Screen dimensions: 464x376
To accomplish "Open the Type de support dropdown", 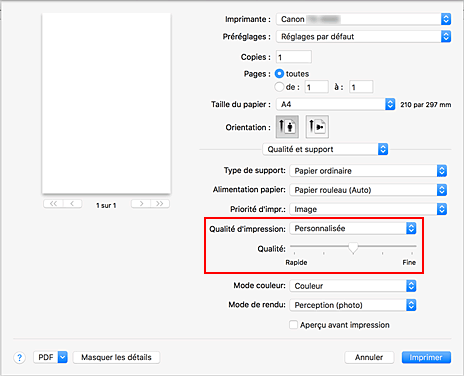I will click(368, 171).
